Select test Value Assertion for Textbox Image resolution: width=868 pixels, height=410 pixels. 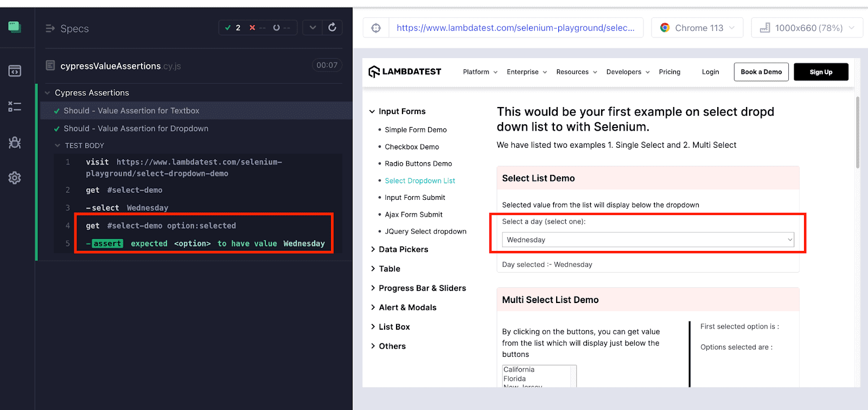196,111
